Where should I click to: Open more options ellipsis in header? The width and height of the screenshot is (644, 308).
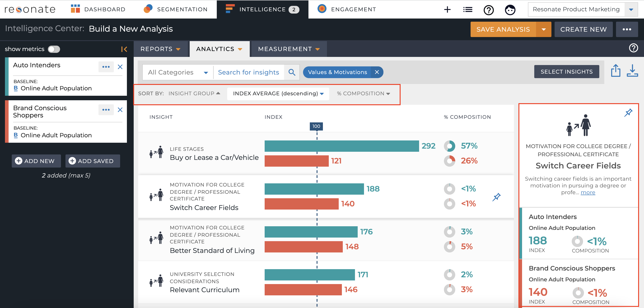(627, 29)
